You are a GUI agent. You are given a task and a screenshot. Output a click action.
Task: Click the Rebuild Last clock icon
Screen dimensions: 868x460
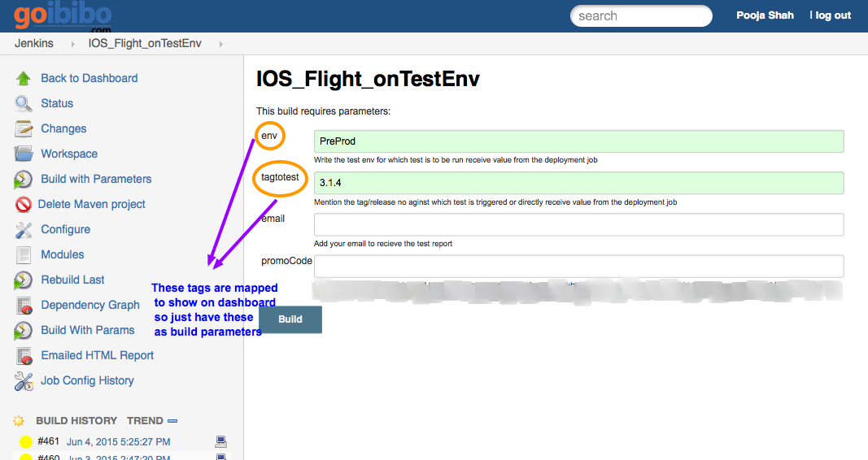click(23, 280)
